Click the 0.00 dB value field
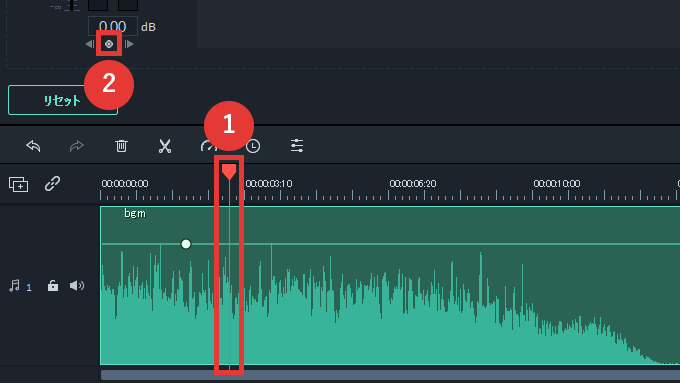This screenshot has height=383, width=680. 113,26
